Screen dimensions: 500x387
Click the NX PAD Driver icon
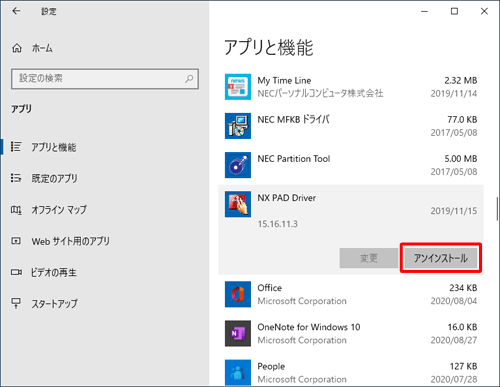pyautogui.click(x=238, y=204)
